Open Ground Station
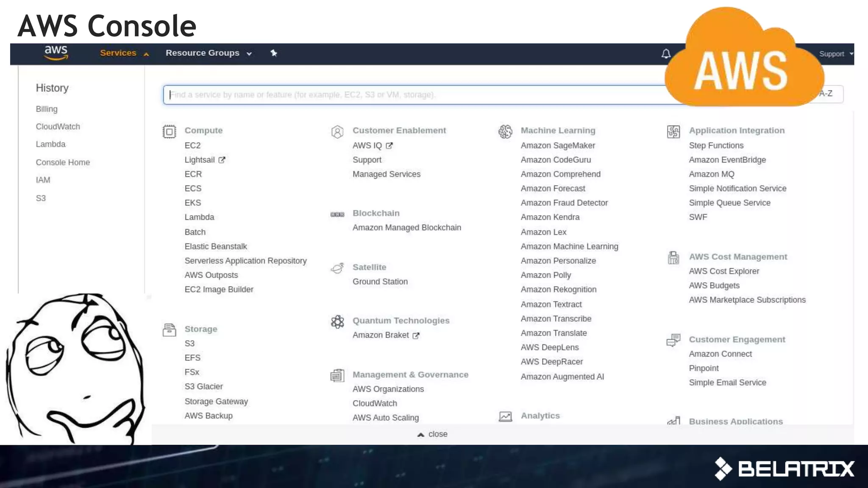Screen dimensions: 868x488 tap(380, 282)
